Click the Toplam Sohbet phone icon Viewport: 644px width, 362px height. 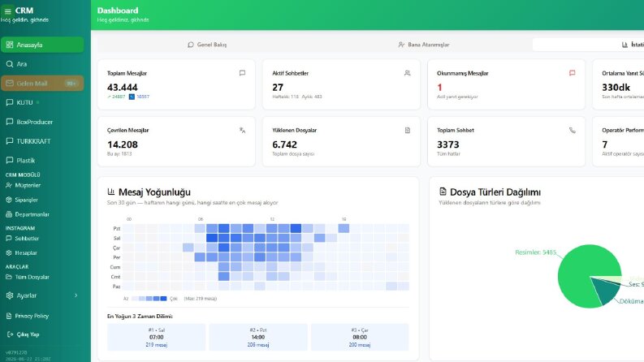(572, 131)
